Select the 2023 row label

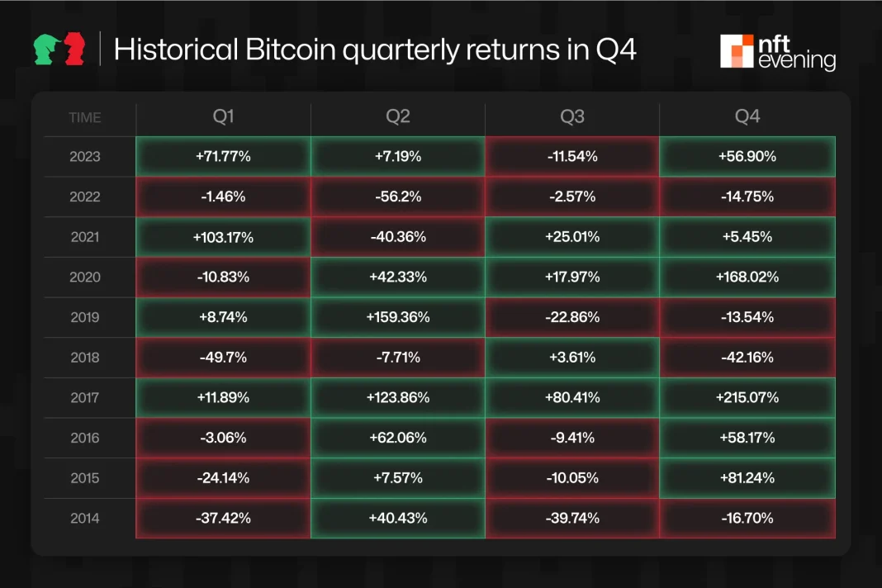[85, 156]
